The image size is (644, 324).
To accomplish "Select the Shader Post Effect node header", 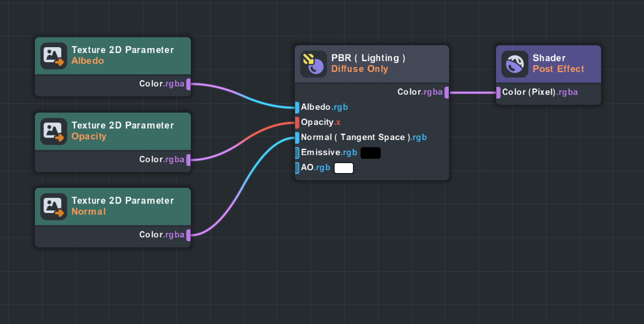I will tap(558, 63).
